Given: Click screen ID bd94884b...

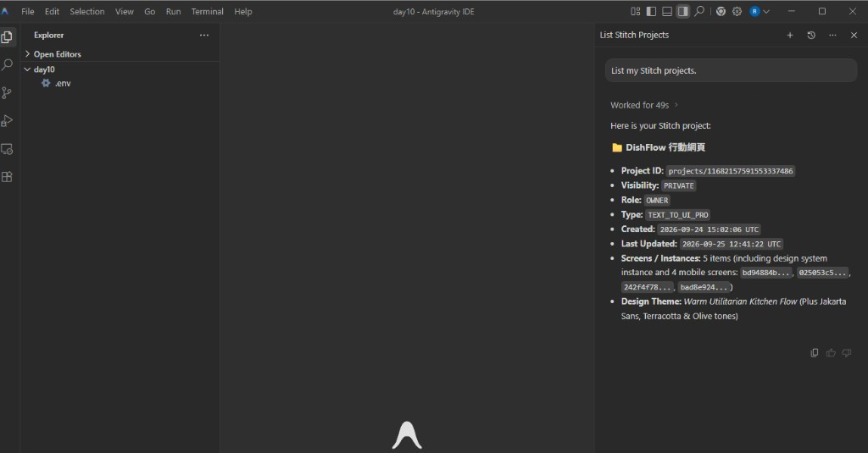Looking at the screenshot, I should [766, 273].
